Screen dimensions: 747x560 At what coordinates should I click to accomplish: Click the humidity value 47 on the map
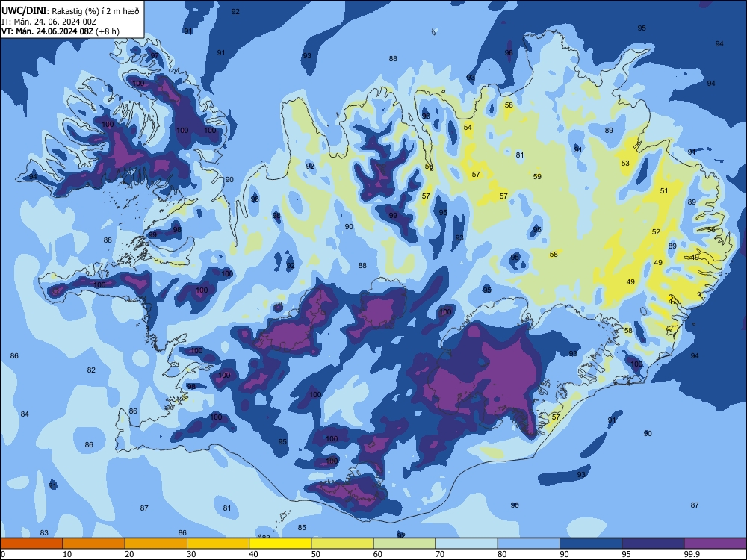coord(672,302)
